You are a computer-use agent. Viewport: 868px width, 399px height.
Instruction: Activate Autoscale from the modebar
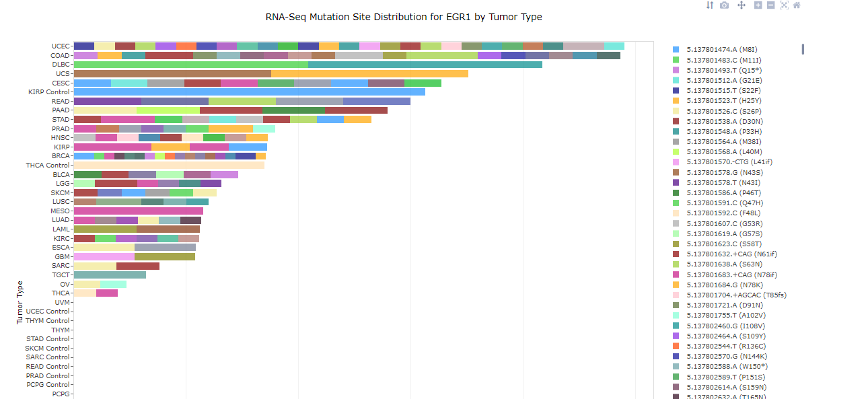[x=785, y=5]
